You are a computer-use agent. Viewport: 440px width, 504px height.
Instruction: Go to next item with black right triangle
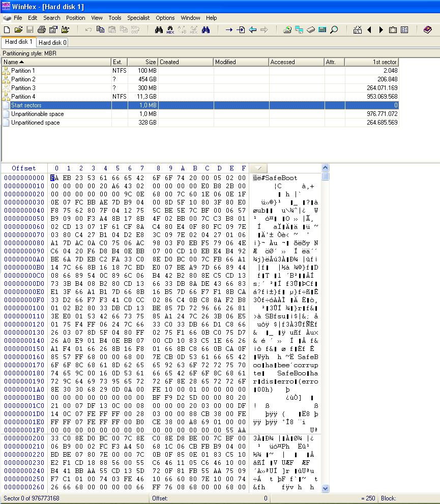click(381, 30)
